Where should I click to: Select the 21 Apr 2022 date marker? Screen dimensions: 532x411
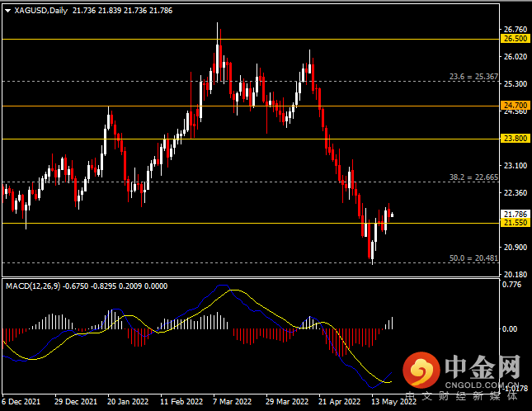pyautogui.click(x=339, y=401)
